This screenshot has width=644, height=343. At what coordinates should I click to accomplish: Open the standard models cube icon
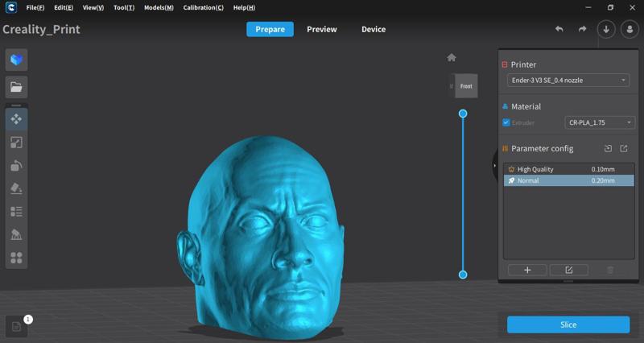tap(16, 60)
